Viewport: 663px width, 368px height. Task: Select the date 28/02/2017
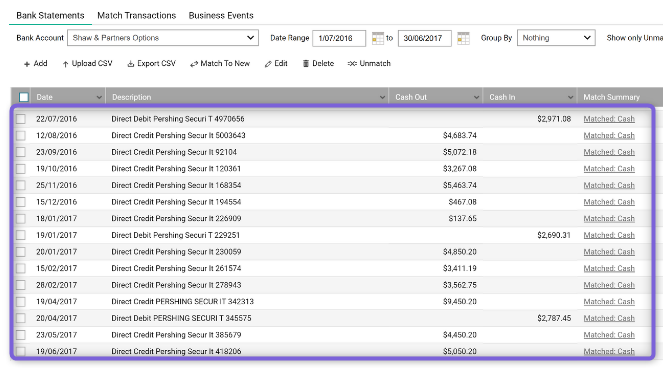pos(56,285)
